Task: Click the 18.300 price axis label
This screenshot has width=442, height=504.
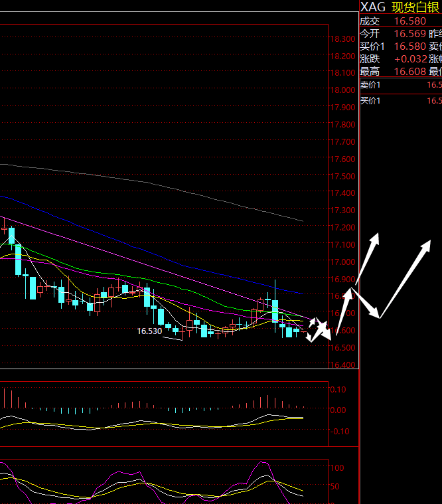Action: (342, 39)
